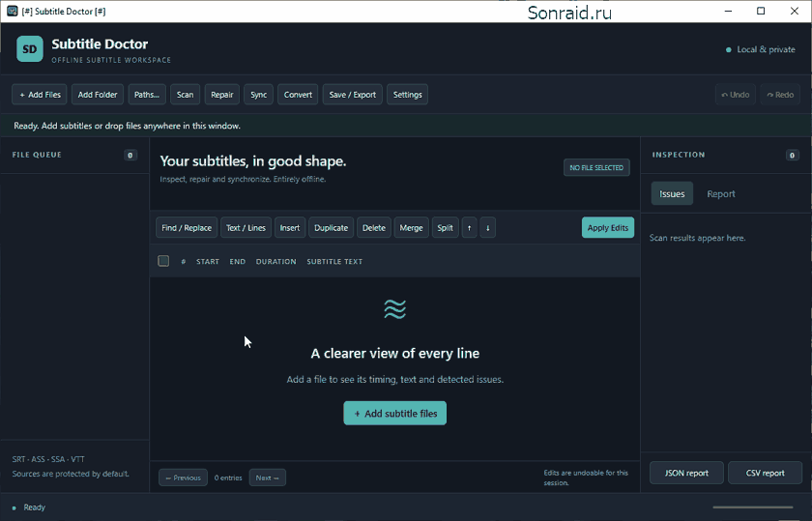812x521 pixels.
Task: Click the '0 entries' label
Action: tap(228, 478)
